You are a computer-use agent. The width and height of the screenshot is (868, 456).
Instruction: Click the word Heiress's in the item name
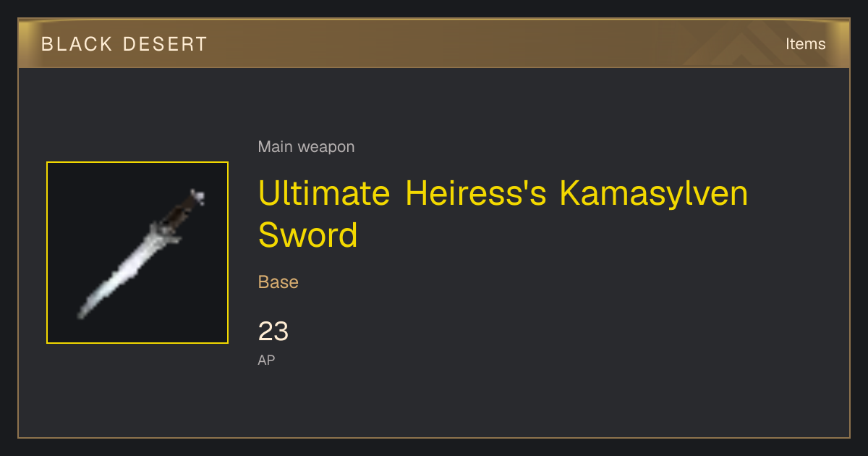[475, 194]
